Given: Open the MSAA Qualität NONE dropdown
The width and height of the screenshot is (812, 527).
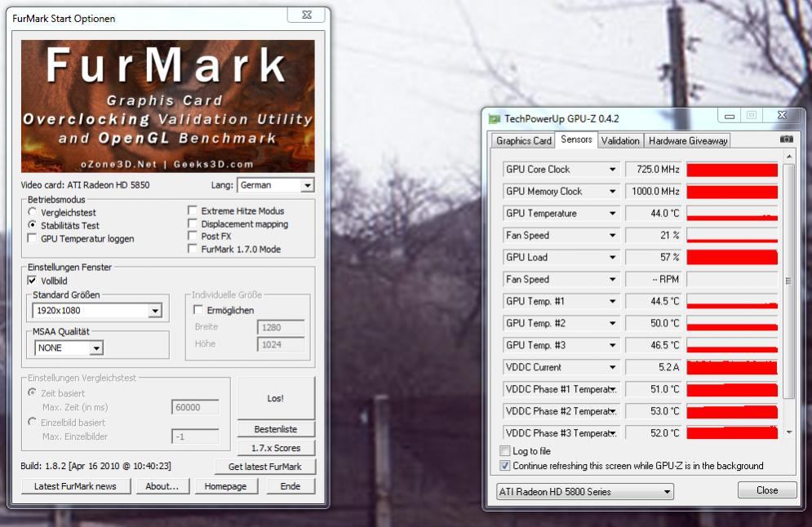Looking at the screenshot, I should (96, 348).
